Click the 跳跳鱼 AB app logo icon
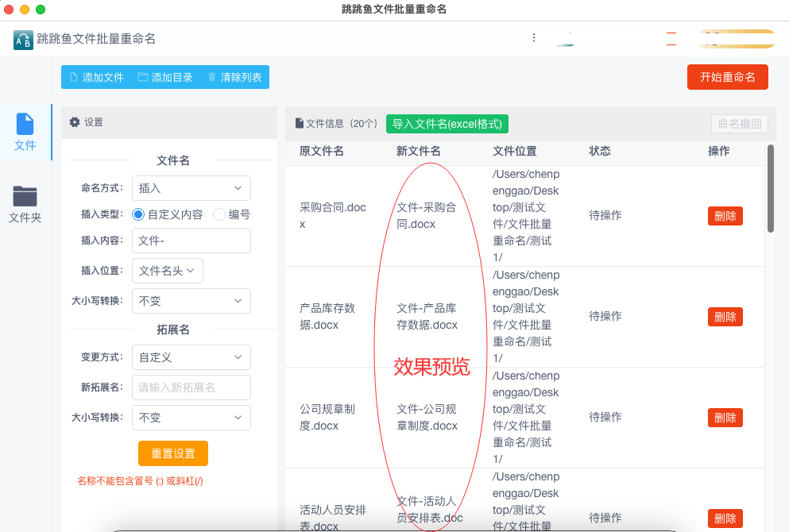The height and width of the screenshot is (532, 789). click(23, 40)
